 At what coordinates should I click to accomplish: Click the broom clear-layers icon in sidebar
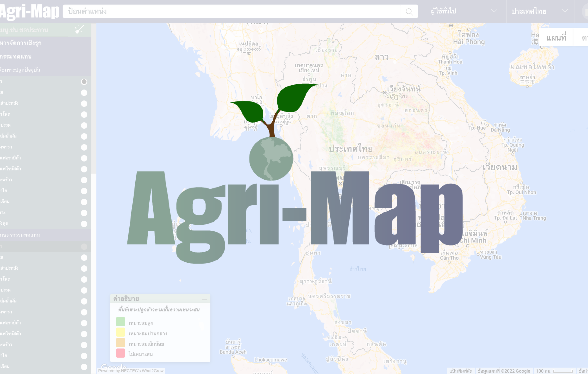[79, 30]
